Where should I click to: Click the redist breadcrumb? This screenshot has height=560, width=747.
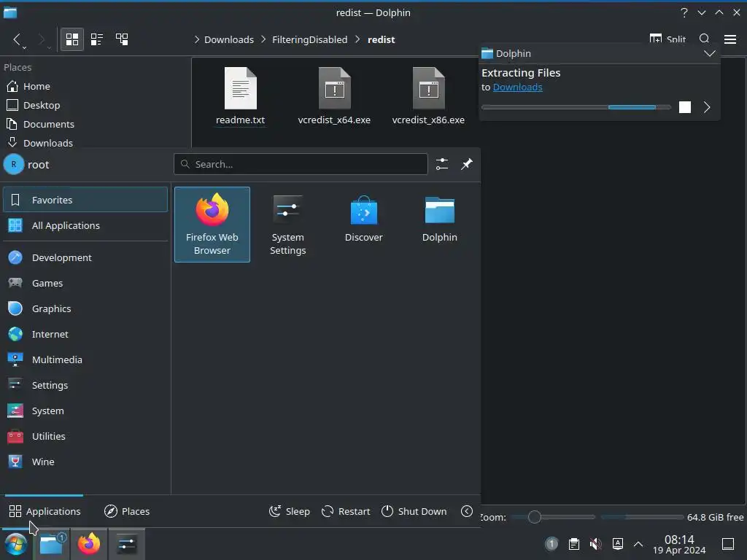pyautogui.click(x=381, y=39)
